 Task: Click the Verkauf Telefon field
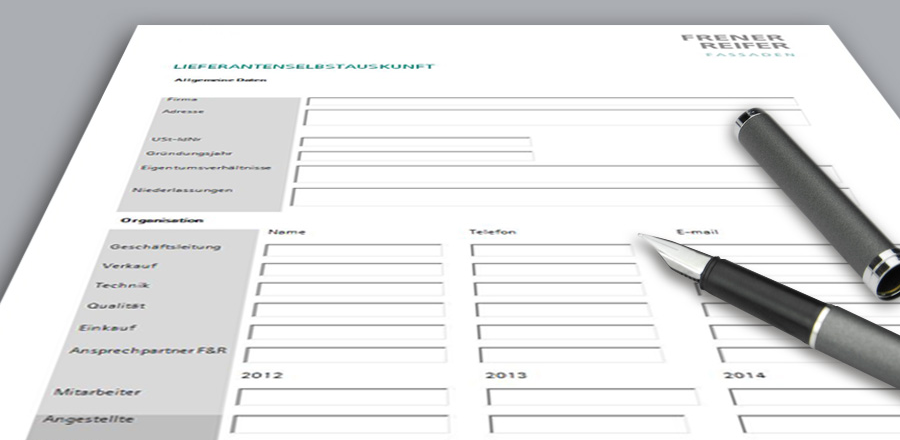(x=556, y=269)
